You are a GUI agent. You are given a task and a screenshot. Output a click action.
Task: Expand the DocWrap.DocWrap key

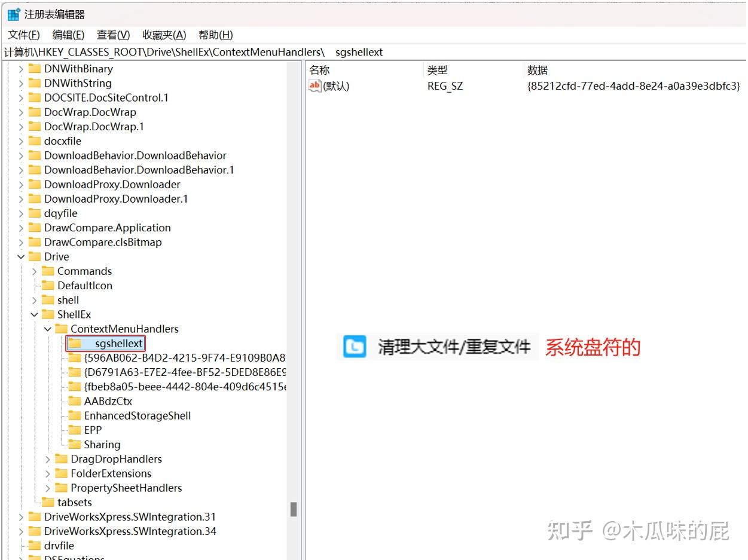[21, 112]
